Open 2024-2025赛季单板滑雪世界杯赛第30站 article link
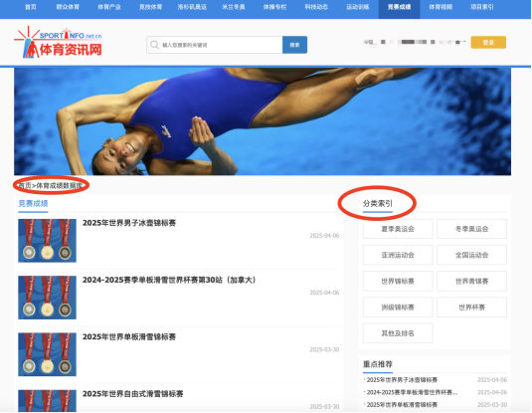 [169, 280]
